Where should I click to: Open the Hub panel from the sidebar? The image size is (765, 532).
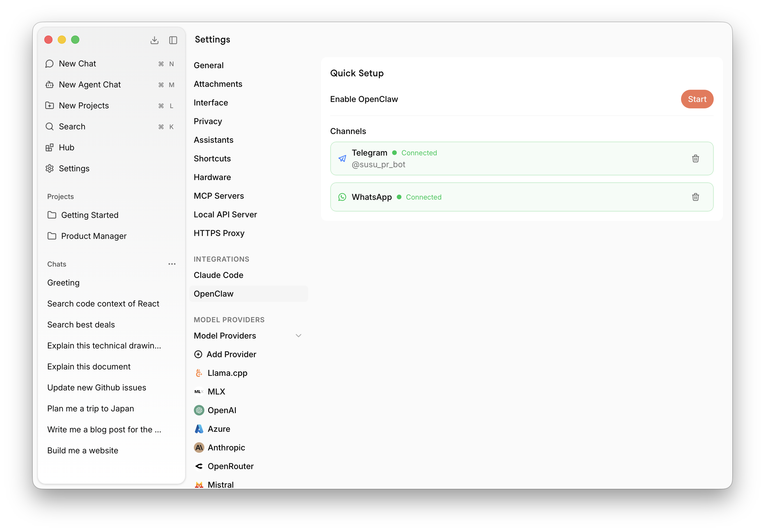tap(49, 147)
